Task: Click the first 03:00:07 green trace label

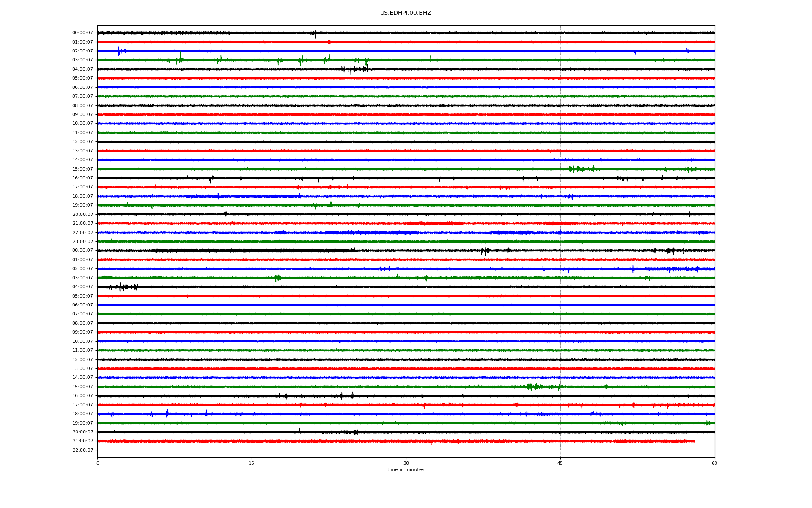Action: [82, 60]
